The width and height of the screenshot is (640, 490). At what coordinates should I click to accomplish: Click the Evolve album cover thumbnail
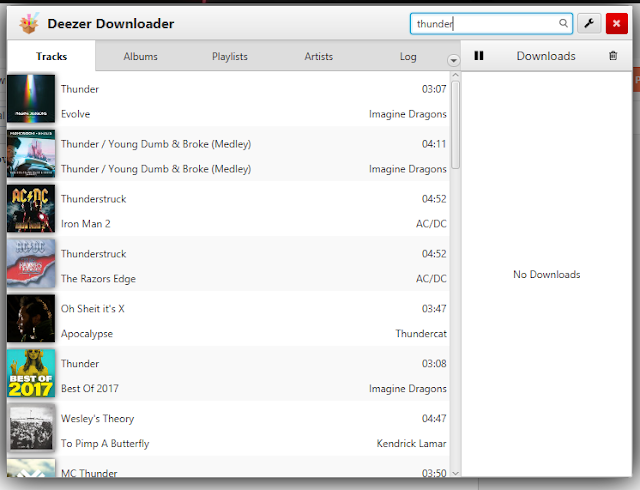coord(31,98)
